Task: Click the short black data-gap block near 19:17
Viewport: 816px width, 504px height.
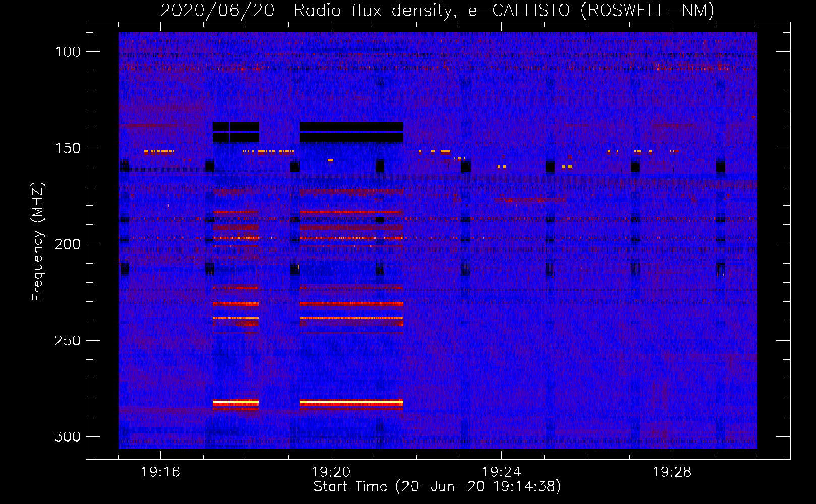Action: click(x=236, y=132)
